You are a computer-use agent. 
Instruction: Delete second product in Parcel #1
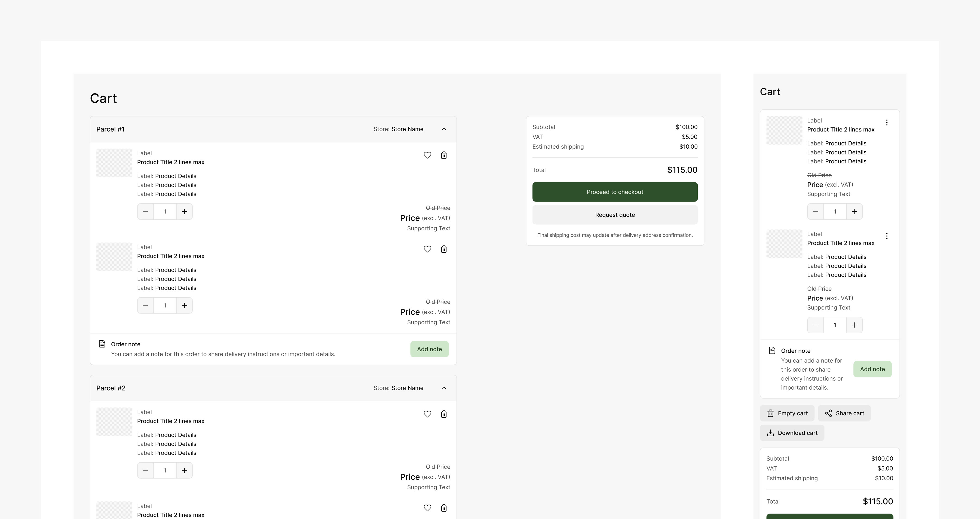point(444,249)
